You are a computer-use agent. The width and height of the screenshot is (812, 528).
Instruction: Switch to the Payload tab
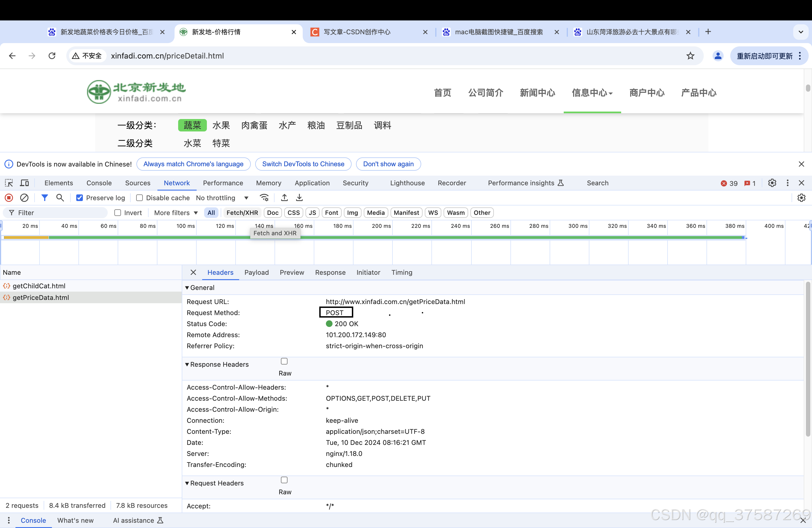[256, 272]
